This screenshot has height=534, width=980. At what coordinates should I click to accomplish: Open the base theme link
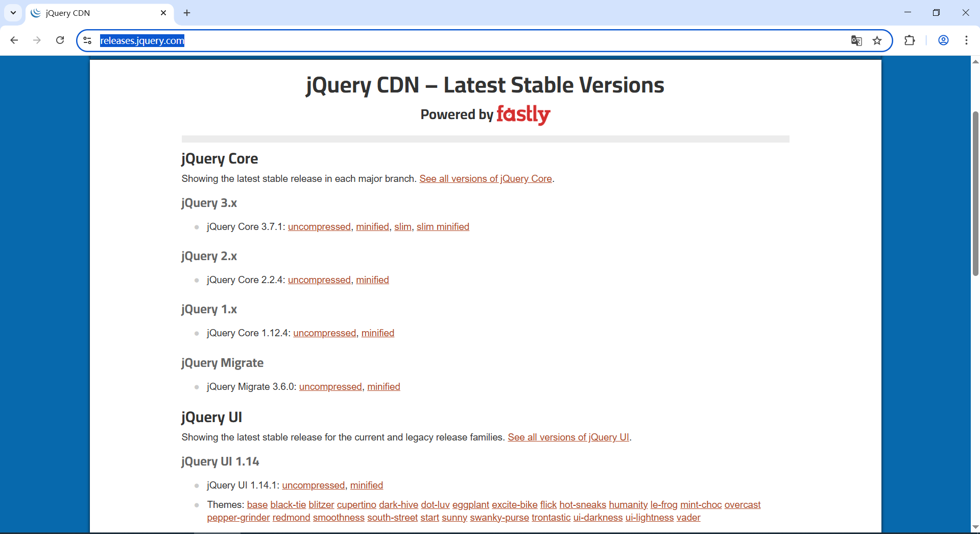click(x=257, y=505)
